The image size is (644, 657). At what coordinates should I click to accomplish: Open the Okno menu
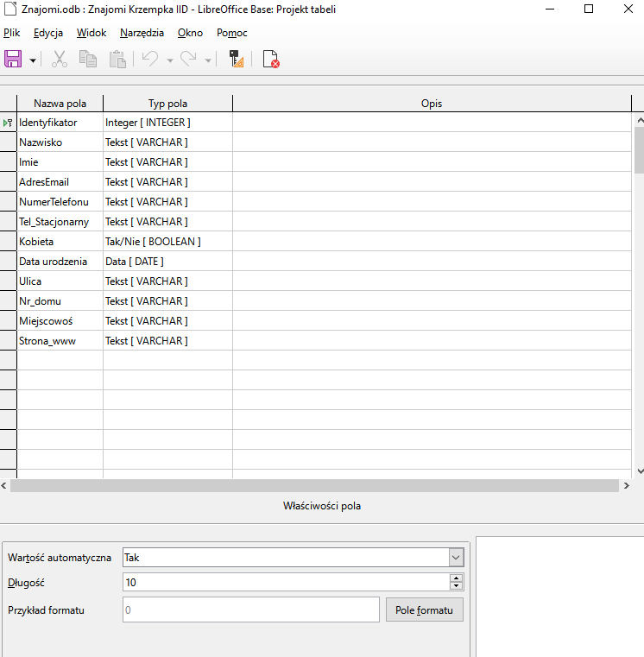[x=190, y=33]
